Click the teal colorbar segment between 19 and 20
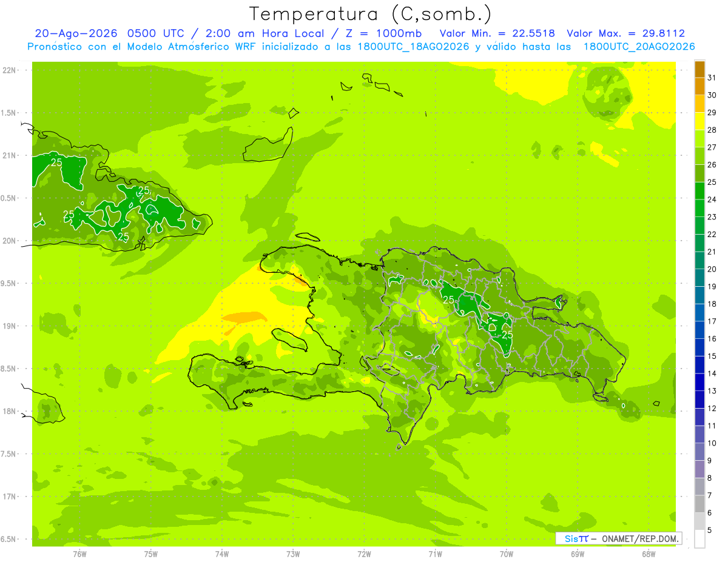 click(x=699, y=278)
